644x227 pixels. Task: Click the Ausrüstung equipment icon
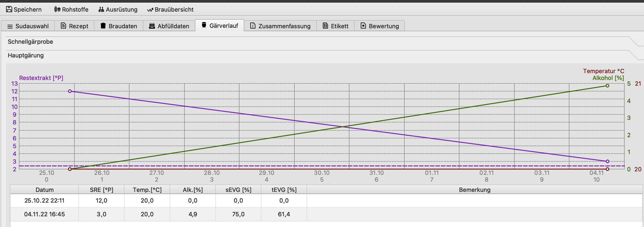click(101, 10)
